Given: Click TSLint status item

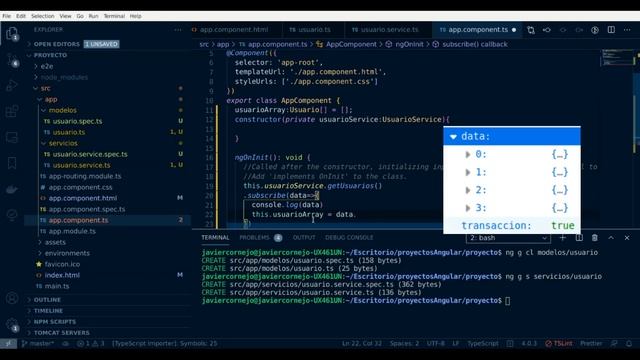Looking at the screenshot, I should (x=559, y=344).
